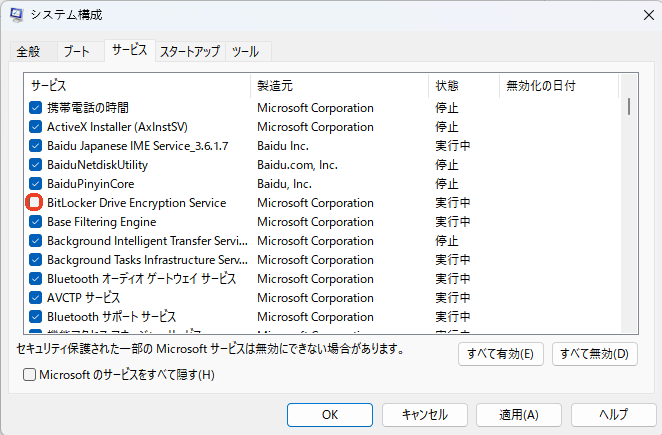Switch to the 全般 tab
This screenshot has height=435, width=662.
[x=28, y=51]
